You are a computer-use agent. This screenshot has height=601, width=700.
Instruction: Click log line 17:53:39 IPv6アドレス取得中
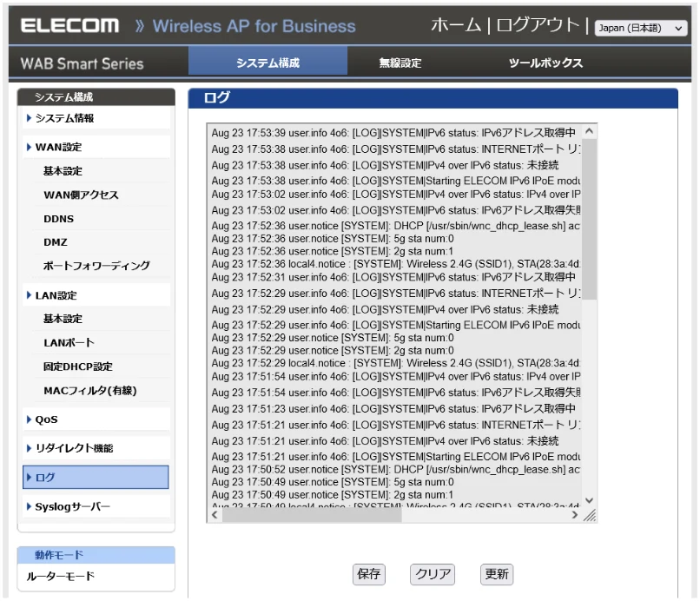[393, 133]
